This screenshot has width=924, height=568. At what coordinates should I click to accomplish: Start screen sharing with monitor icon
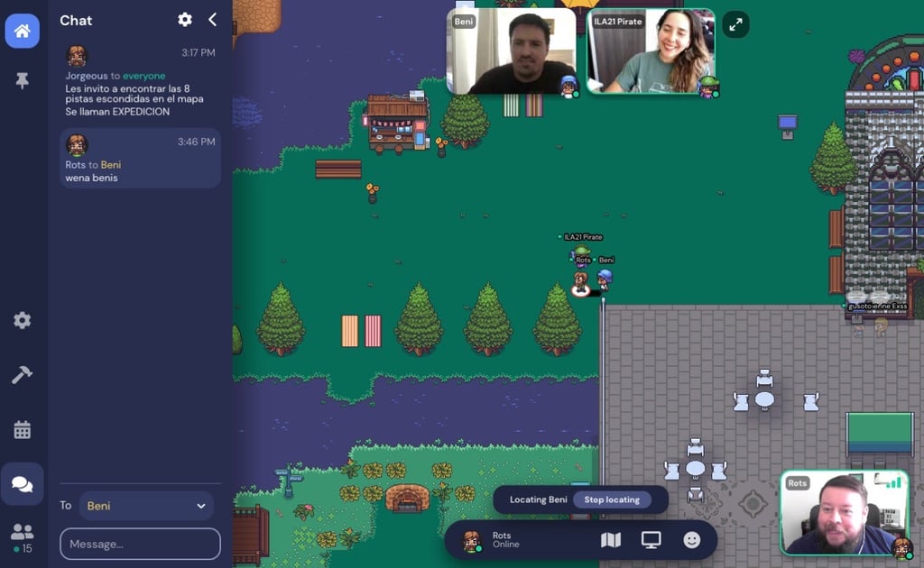(651, 540)
